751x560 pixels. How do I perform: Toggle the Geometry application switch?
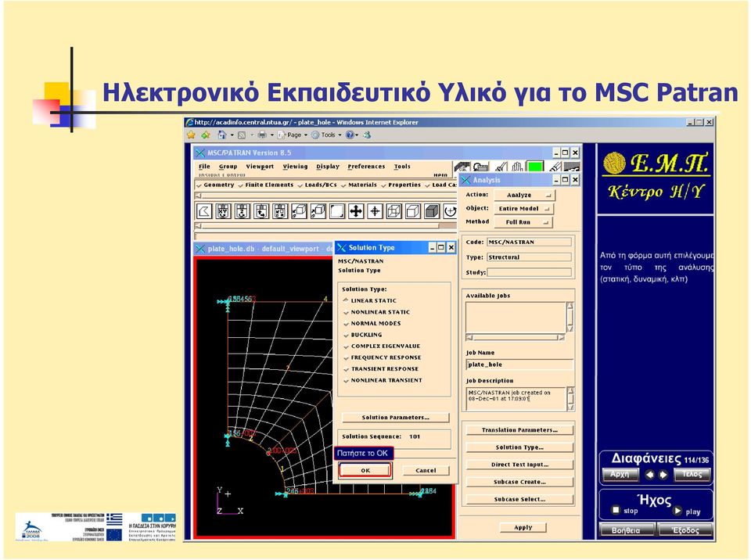pos(215,185)
